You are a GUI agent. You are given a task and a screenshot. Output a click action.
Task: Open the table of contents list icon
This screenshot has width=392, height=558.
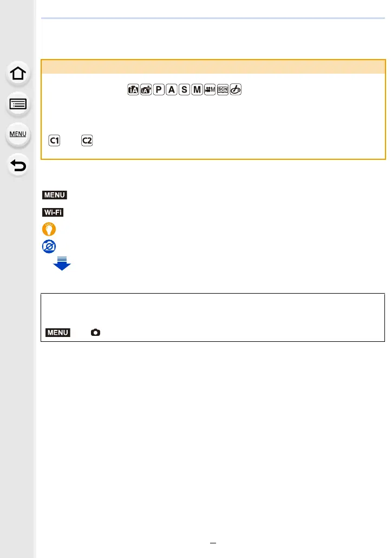pos(18,104)
